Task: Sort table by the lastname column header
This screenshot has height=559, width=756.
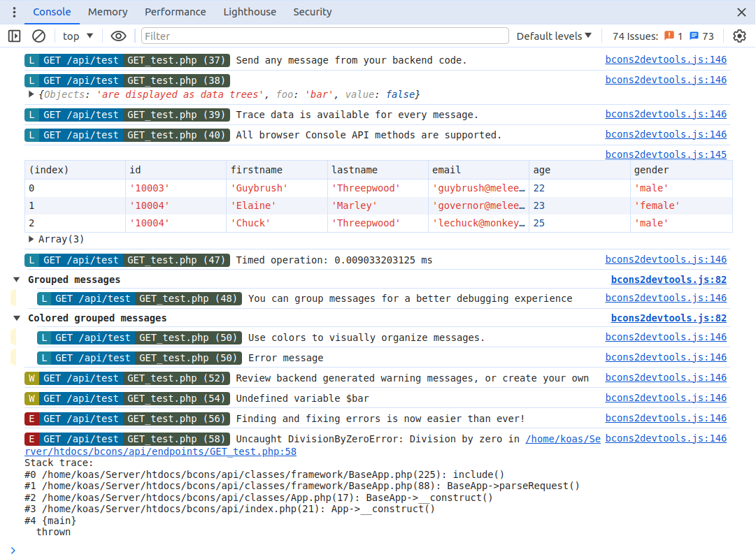Action: (378, 170)
